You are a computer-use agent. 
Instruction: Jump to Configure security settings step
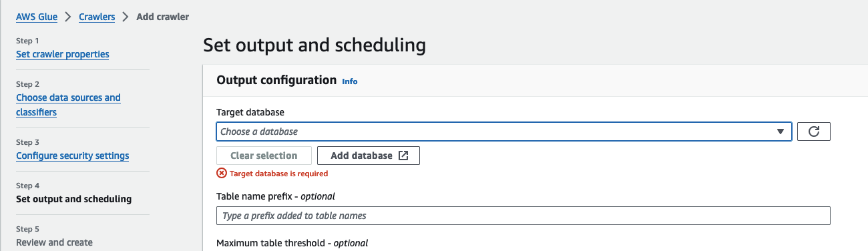click(72, 156)
